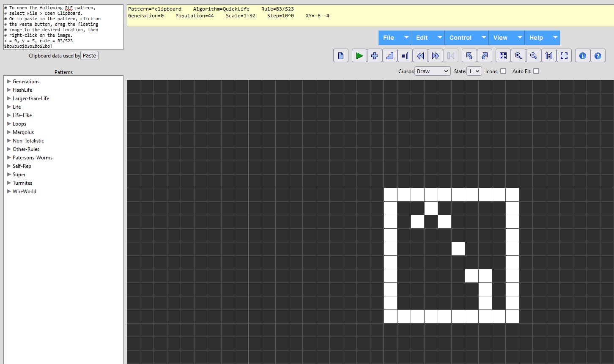
Task: Redo with the curved-right arrow icon
Action: [x=484, y=56]
